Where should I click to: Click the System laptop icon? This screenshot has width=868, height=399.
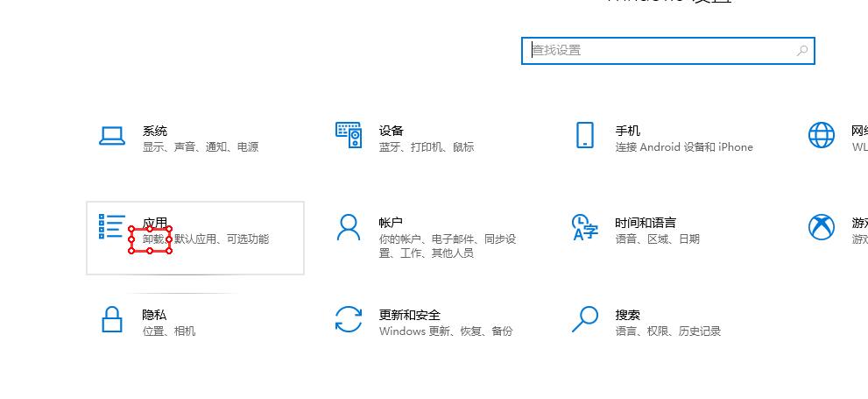112,136
